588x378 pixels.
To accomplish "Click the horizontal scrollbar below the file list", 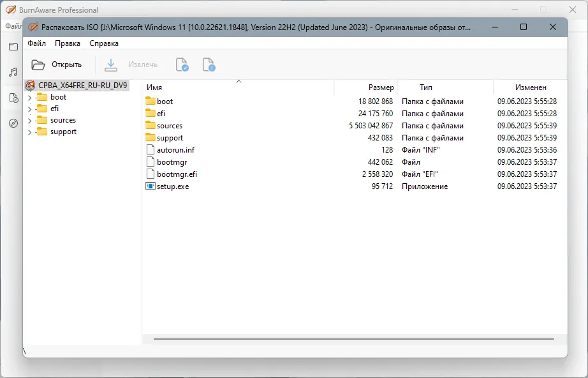I will (353, 339).
